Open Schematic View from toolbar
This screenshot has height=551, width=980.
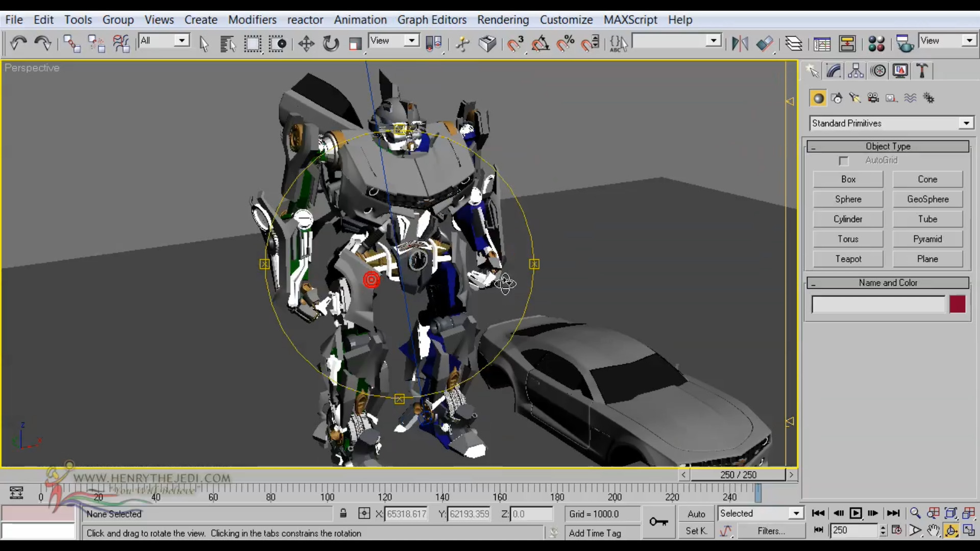click(x=847, y=44)
